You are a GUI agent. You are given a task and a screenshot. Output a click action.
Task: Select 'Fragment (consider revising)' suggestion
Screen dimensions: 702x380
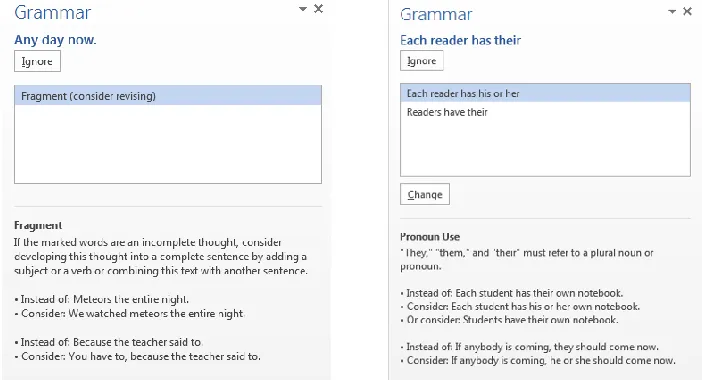(168, 96)
